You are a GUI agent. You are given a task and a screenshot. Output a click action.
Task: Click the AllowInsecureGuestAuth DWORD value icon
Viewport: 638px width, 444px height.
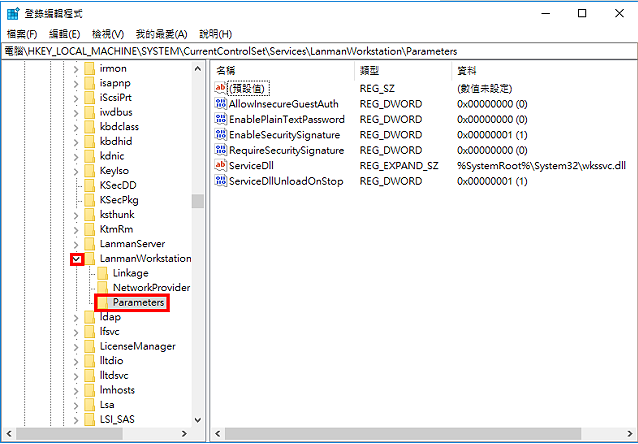(x=220, y=104)
